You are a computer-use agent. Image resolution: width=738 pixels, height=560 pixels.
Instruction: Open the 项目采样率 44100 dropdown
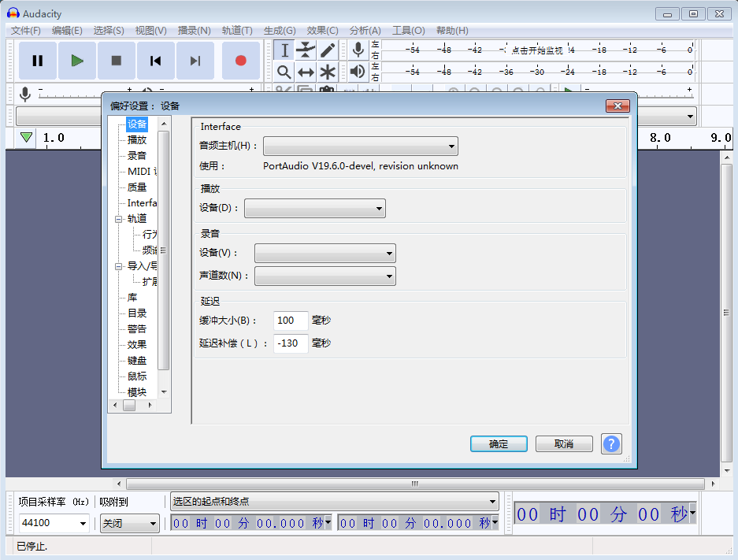pyautogui.click(x=54, y=523)
